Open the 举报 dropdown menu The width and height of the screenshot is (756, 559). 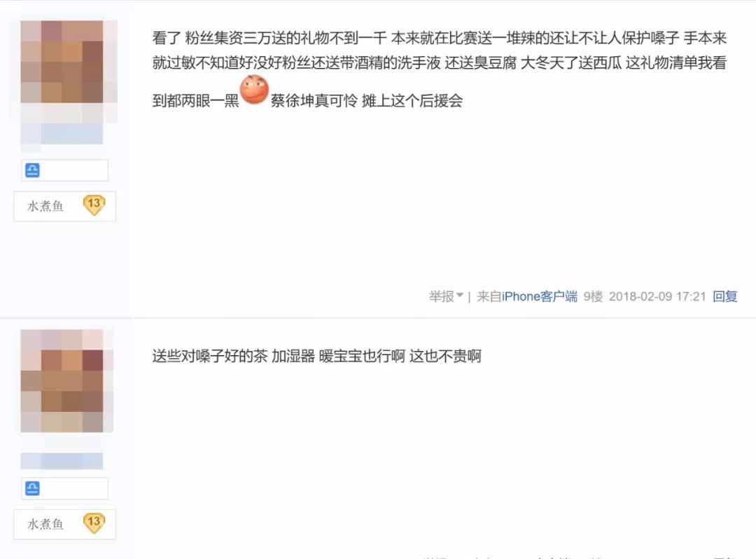[x=446, y=296]
